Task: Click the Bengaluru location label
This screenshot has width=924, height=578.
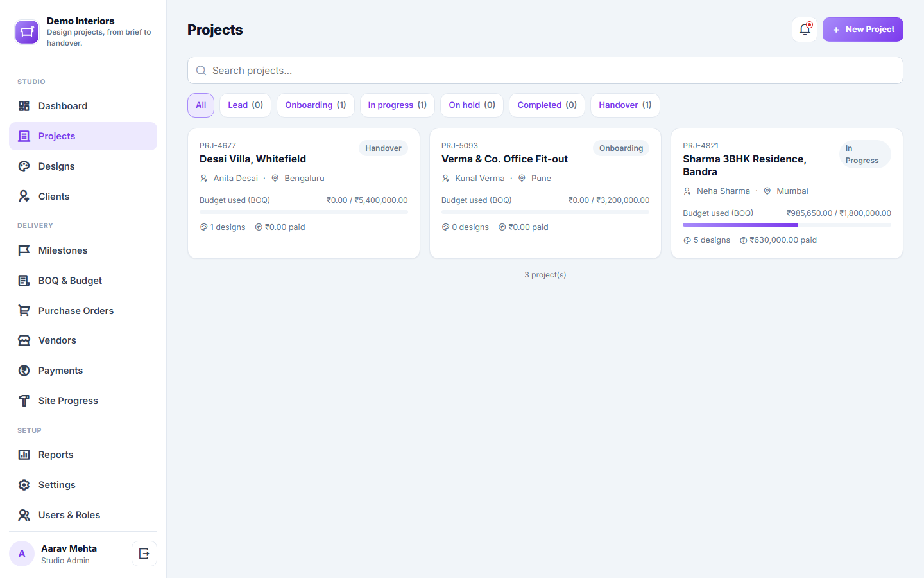Action: [x=304, y=179]
